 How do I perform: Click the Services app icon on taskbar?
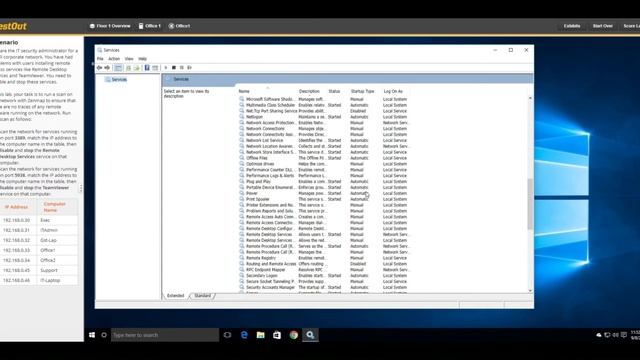click(310, 335)
